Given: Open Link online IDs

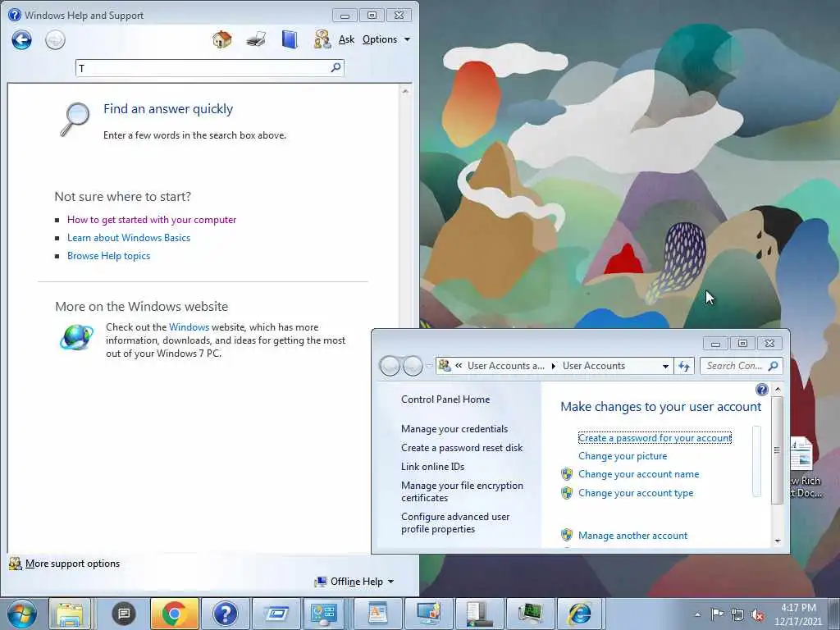Looking at the screenshot, I should click(x=432, y=467).
